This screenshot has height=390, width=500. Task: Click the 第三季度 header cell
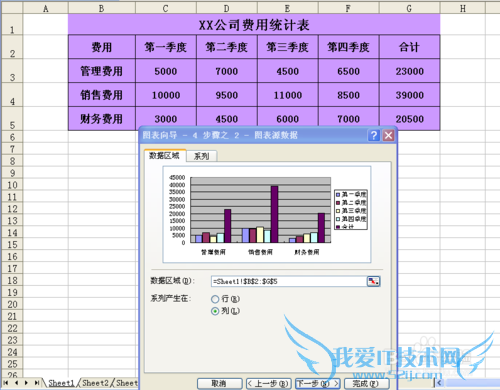pos(288,47)
